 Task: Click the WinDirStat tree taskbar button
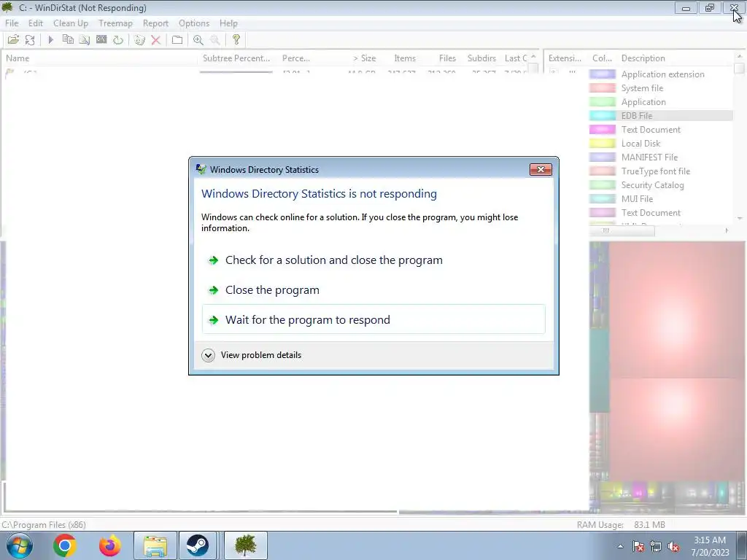tap(246, 545)
